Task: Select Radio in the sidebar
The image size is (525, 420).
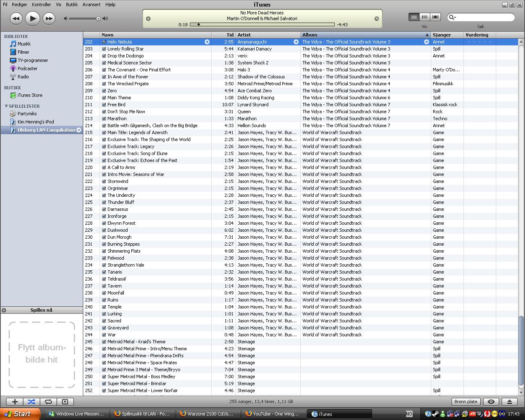Action: [23, 77]
